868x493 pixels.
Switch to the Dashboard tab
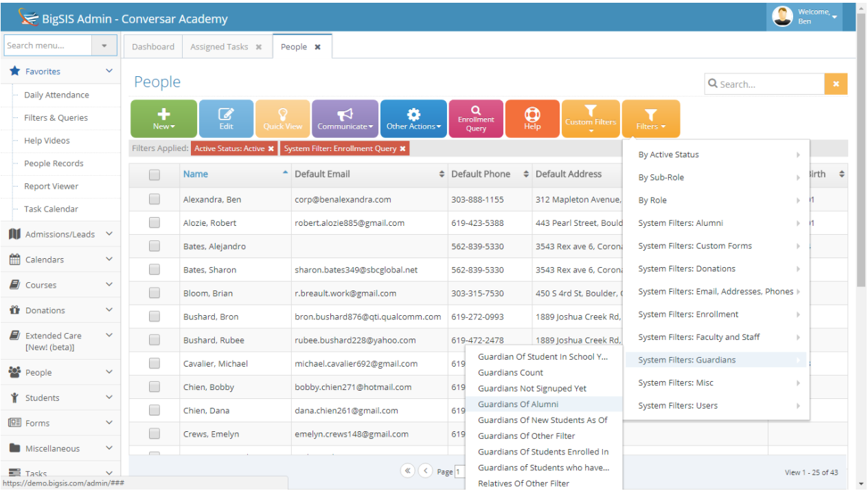click(153, 47)
